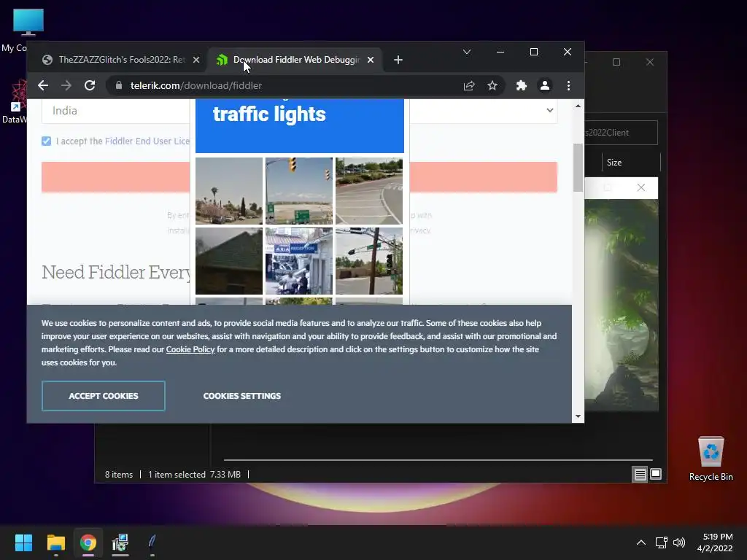Open the network computers taskbar app
Image resolution: width=747 pixels, height=560 pixels.
120,542
